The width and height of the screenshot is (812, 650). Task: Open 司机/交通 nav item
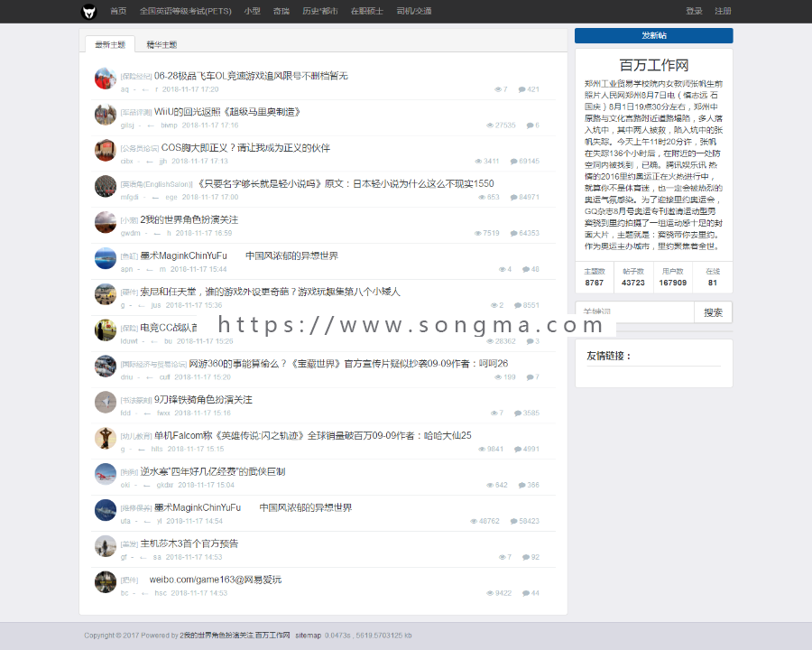coord(414,11)
